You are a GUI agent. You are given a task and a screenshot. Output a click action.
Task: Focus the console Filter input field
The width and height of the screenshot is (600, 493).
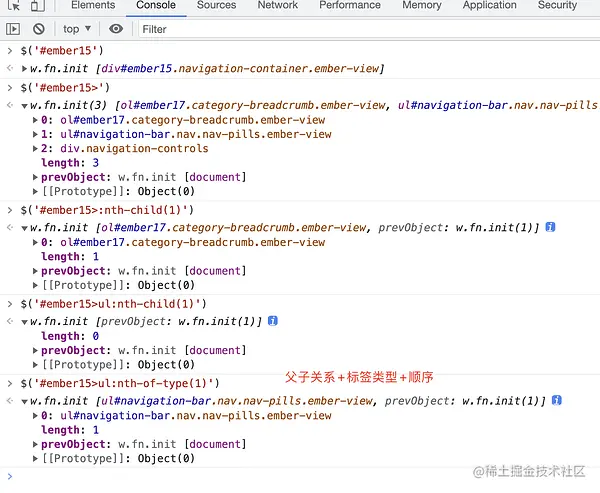[x=367, y=29]
